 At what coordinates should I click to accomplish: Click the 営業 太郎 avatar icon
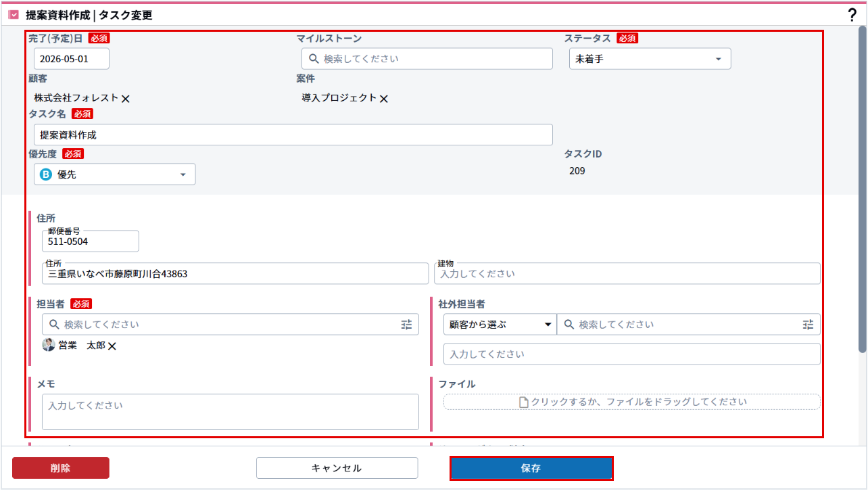49,346
